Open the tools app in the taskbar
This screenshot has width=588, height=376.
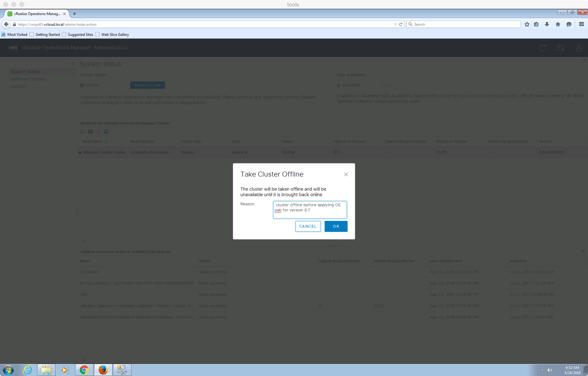point(122,370)
